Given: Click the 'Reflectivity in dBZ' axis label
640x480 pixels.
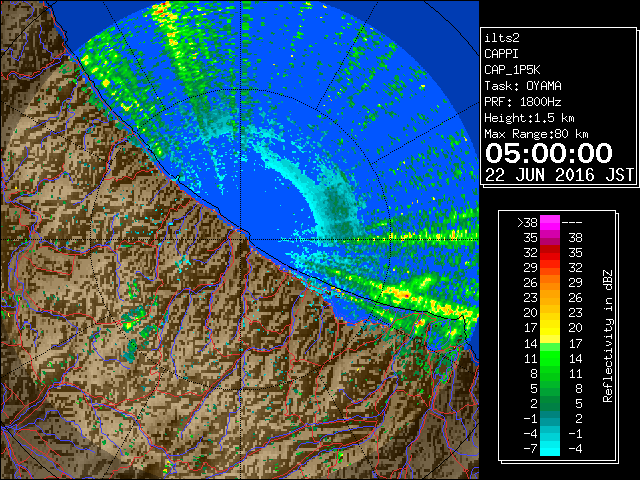Looking at the screenshot, I should pyautogui.click(x=608, y=336).
